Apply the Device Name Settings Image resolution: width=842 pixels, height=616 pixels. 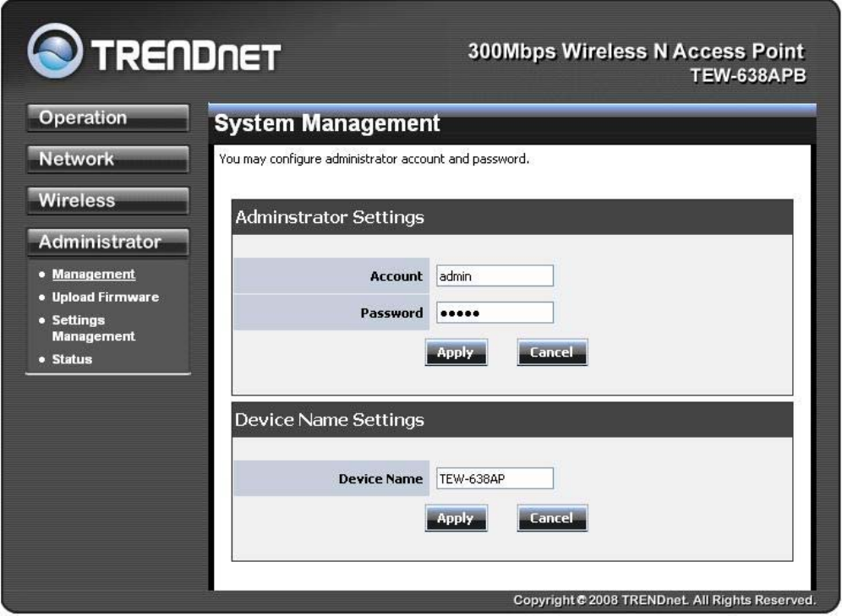[456, 518]
